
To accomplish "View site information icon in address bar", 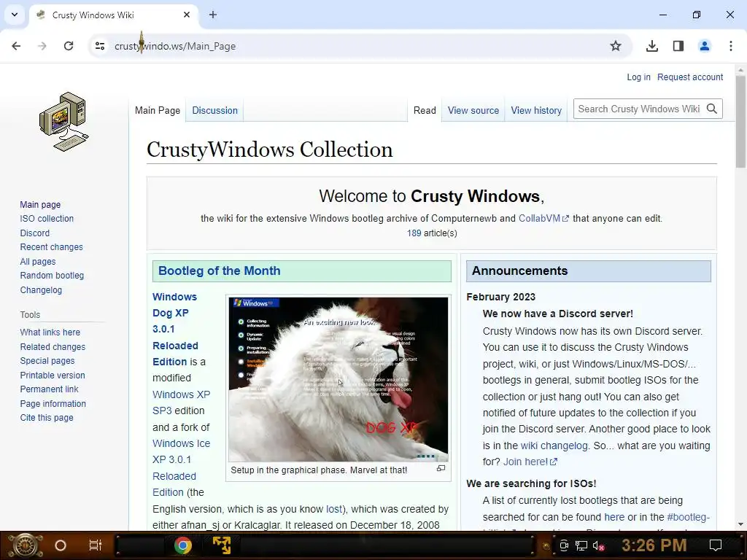I will click(x=100, y=46).
